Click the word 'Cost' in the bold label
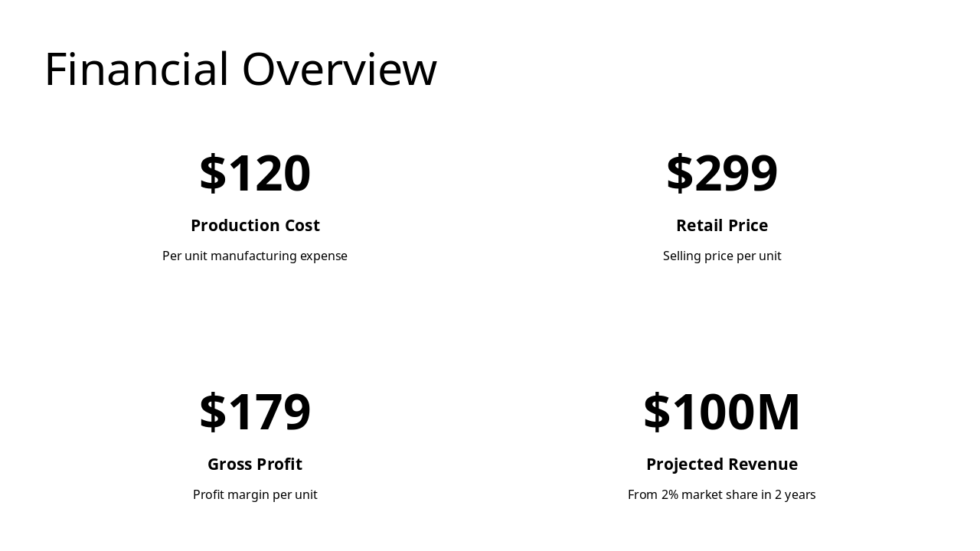This screenshot has height=551, width=980. (x=302, y=226)
